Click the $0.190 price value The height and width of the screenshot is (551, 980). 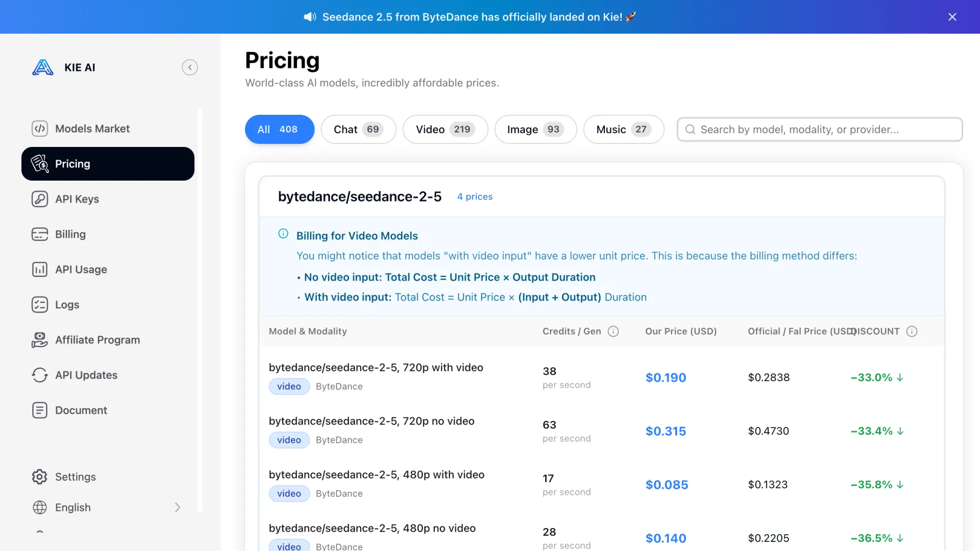[x=666, y=378]
